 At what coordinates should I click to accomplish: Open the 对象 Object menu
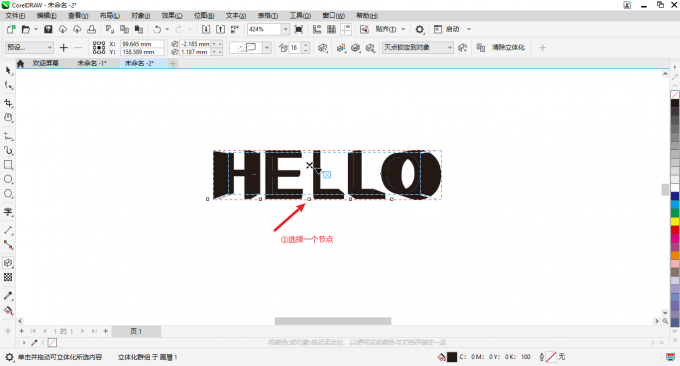pos(141,16)
